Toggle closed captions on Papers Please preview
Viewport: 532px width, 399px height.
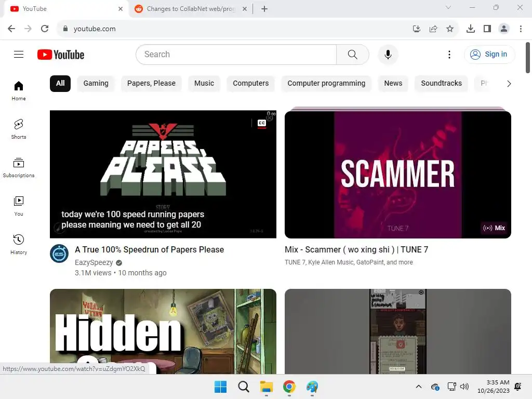point(262,123)
